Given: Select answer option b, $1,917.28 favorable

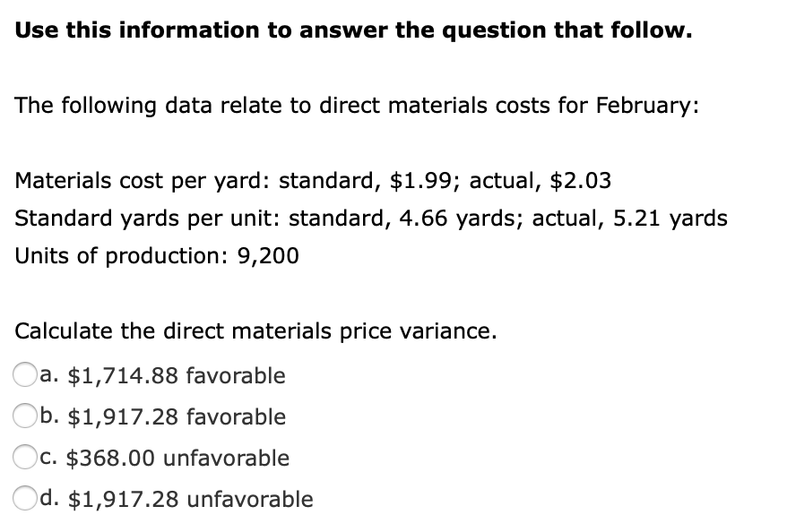Looking at the screenshot, I should (23, 416).
